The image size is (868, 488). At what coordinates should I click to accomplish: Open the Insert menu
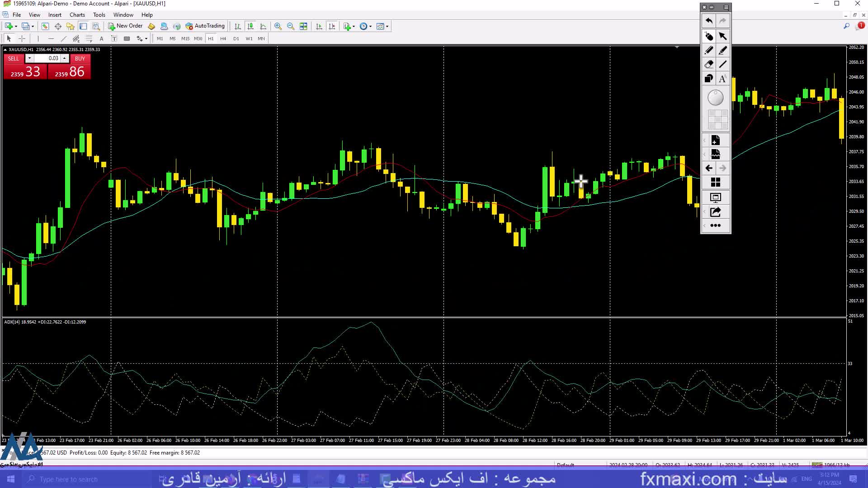tap(55, 15)
